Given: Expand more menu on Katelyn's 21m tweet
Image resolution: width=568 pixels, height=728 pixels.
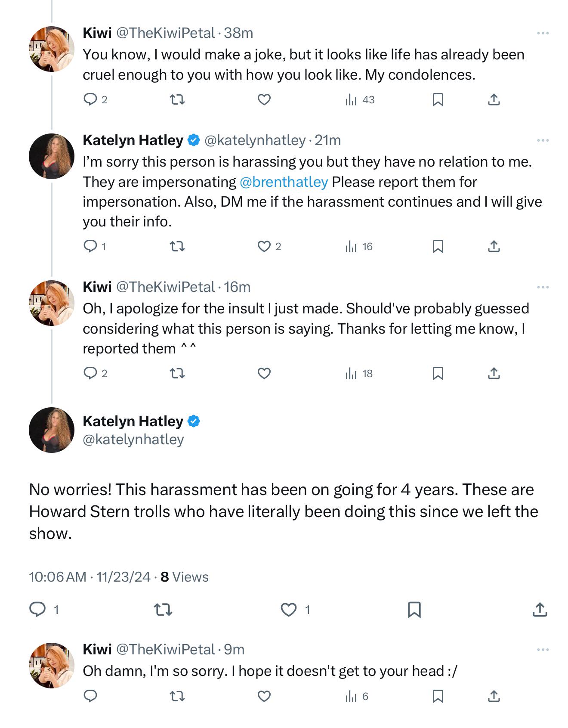Looking at the screenshot, I should [543, 140].
